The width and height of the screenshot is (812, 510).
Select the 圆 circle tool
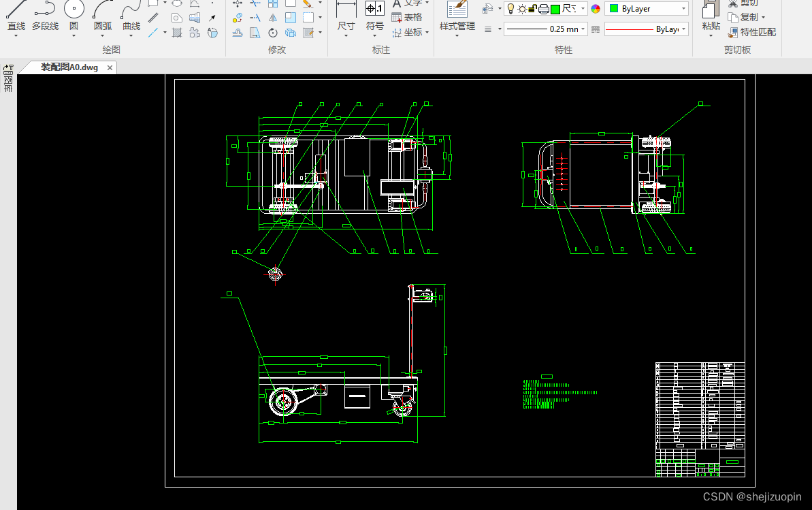coord(74,16)
